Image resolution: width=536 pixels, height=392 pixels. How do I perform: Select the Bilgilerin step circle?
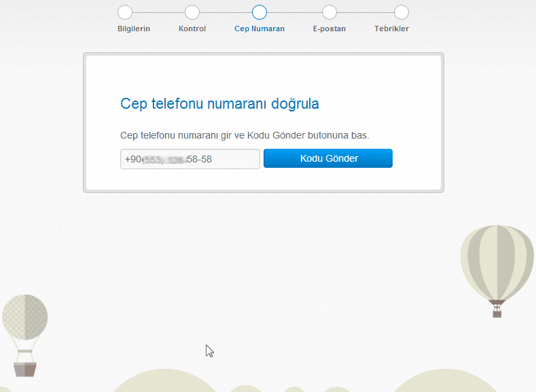tap(125, 12)
